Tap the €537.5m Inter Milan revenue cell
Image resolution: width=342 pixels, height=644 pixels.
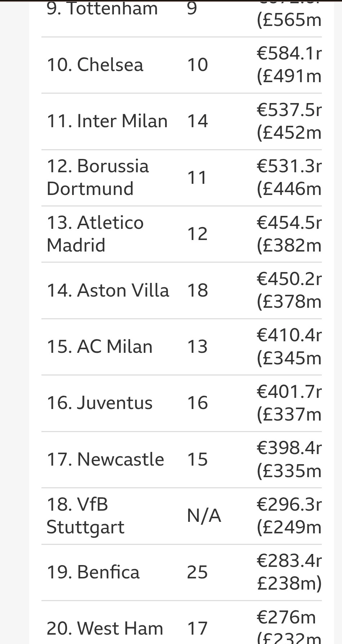pyautogui.click(x=289, y=110)
